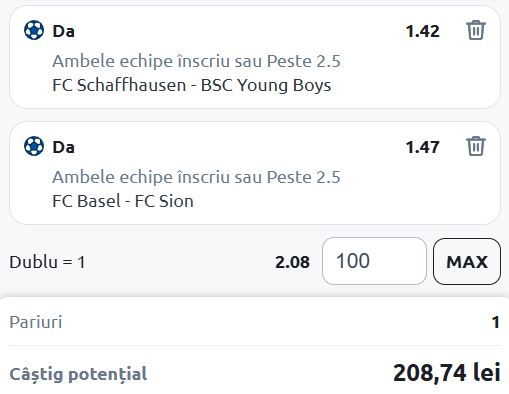Click the market description above FC Basel match

tap(196, 177)
